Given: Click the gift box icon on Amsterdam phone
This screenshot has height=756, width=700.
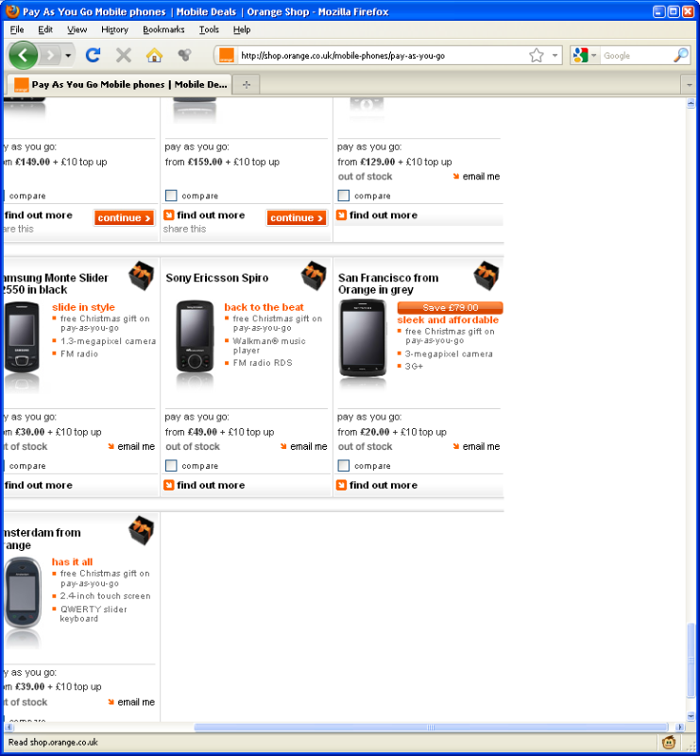Looking at the screenshot, I should (x=142, y=530).
